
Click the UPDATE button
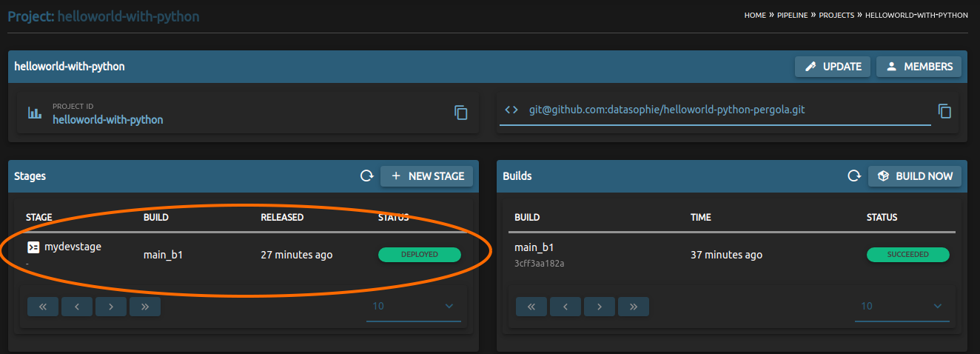pyautogui.click(x=832, y=67)
